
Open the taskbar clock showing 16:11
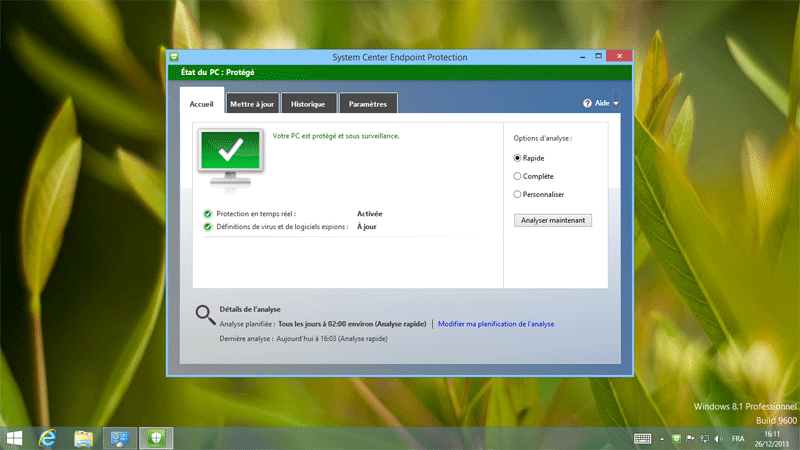(771, 439)
